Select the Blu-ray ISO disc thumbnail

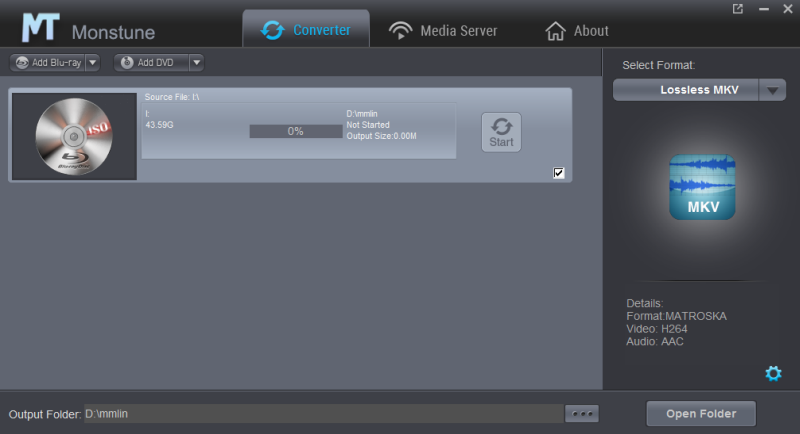(73, 136)
